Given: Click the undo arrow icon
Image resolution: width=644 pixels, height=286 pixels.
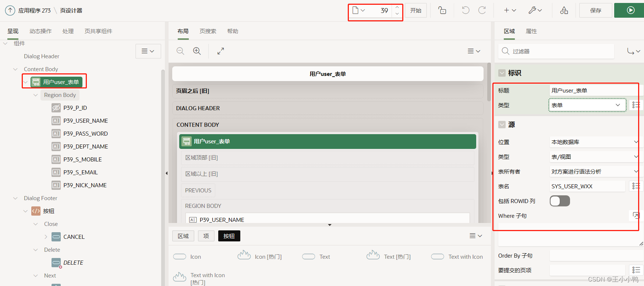Looking at the screenshot, I should 466,10.
